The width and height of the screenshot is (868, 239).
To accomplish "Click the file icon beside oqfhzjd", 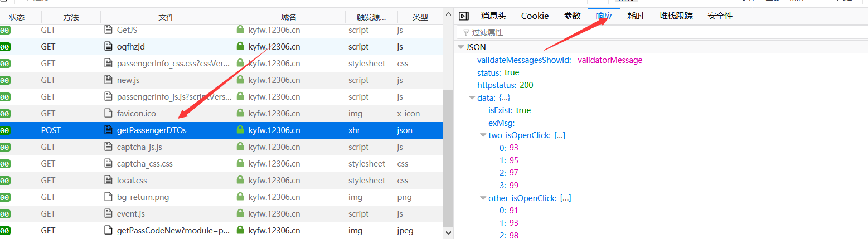I will [109, 46].
